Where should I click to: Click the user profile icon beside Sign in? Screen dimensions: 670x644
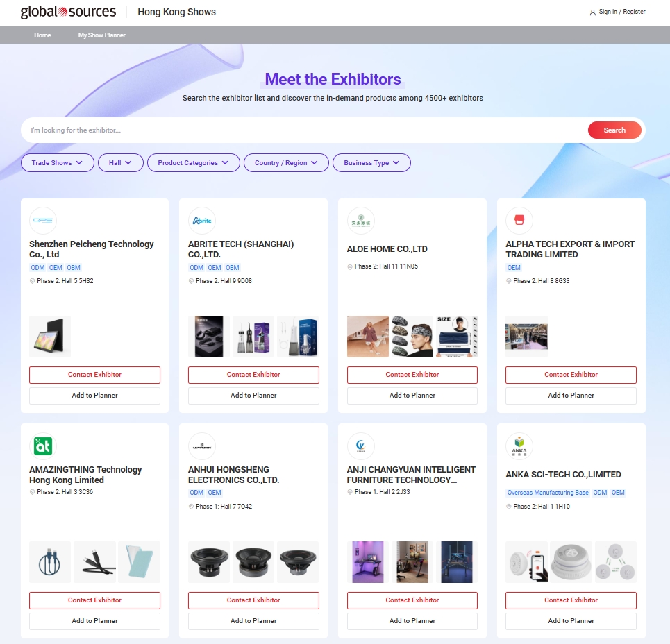pyautogui.click(x=593, y=12)
